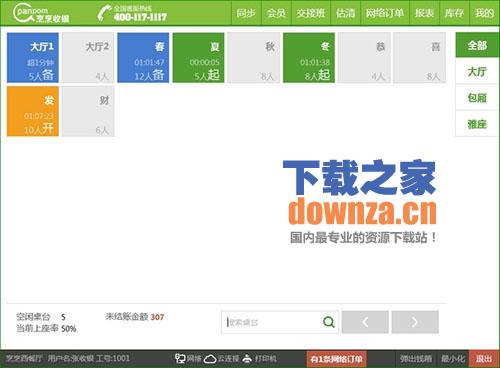
Task: Open the 会员 menu
Action: pyautogui.click(x=276, y=13)
